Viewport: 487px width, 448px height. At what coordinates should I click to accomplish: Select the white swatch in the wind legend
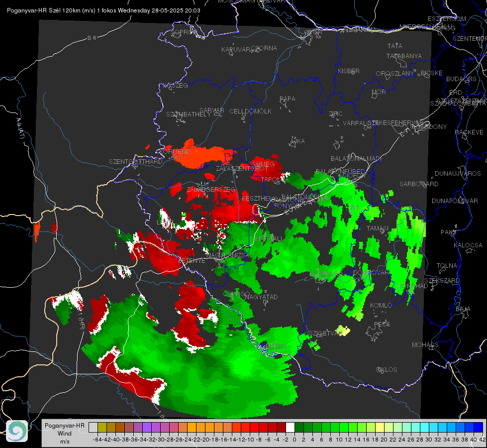tap(290, 427)
